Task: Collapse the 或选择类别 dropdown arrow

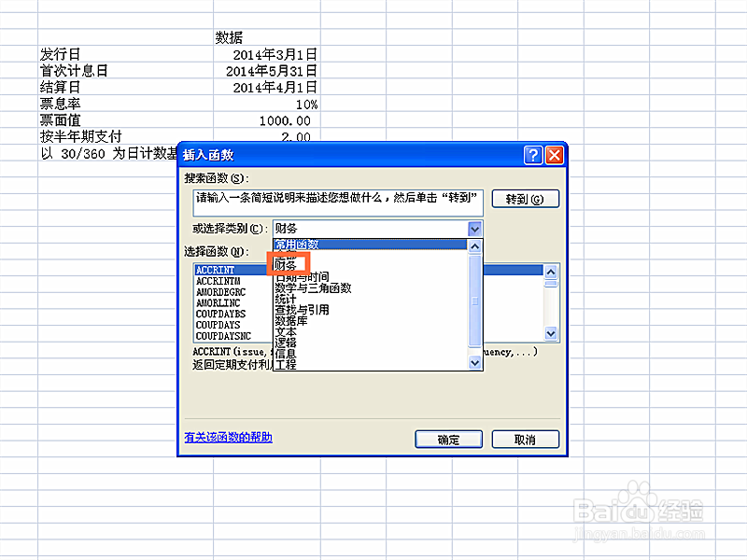Action: pos(474,229)
